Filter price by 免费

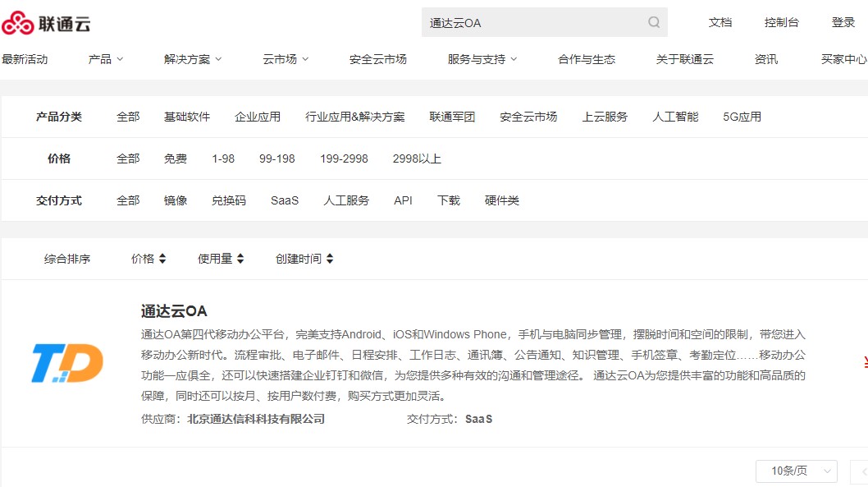[x=176, y=159]
